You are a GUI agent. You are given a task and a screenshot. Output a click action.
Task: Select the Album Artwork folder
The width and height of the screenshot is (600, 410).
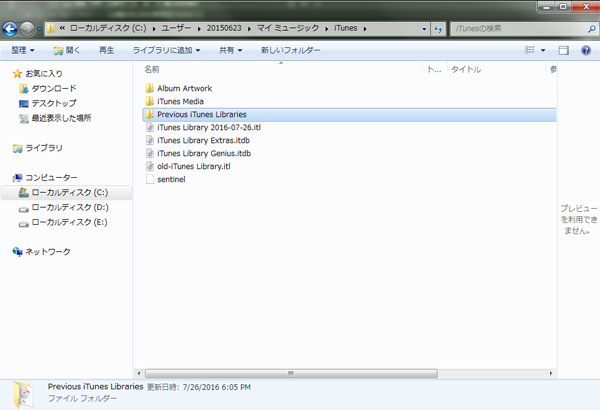pyautogui.click(x=184, y=88)
